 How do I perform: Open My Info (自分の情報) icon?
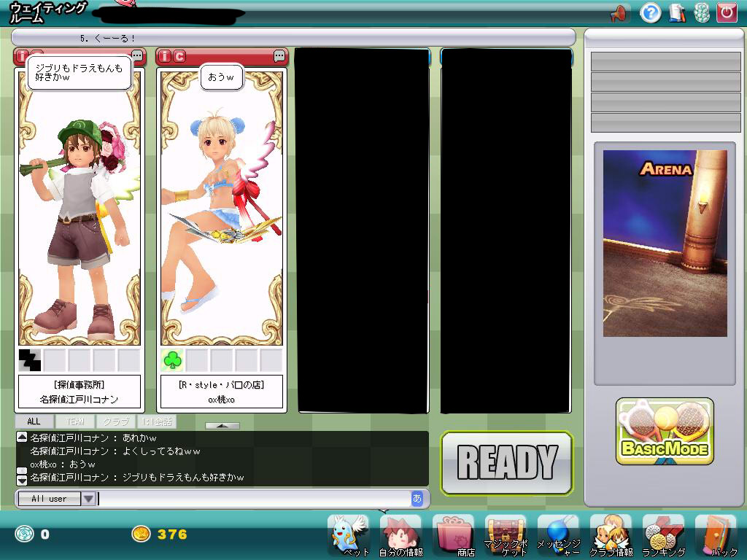coord(400,534)
